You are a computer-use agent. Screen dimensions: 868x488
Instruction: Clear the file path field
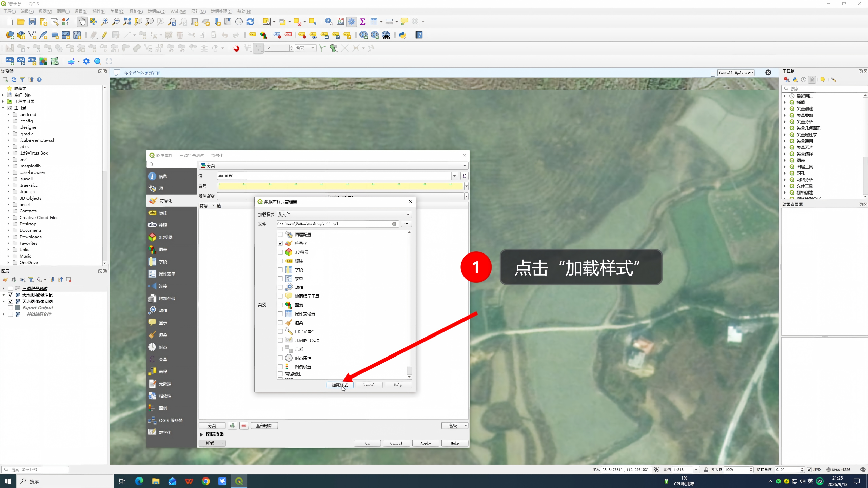pos(394,224)
